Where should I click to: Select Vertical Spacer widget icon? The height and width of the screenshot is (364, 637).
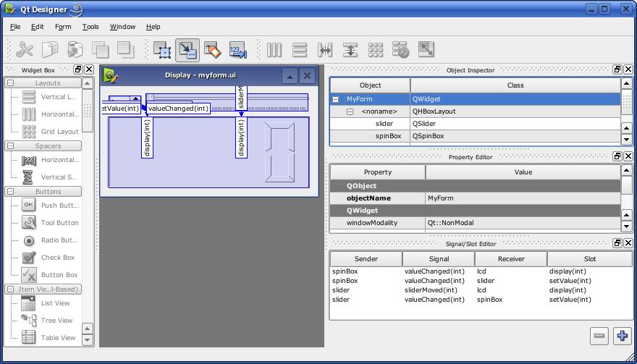(29, 177)
